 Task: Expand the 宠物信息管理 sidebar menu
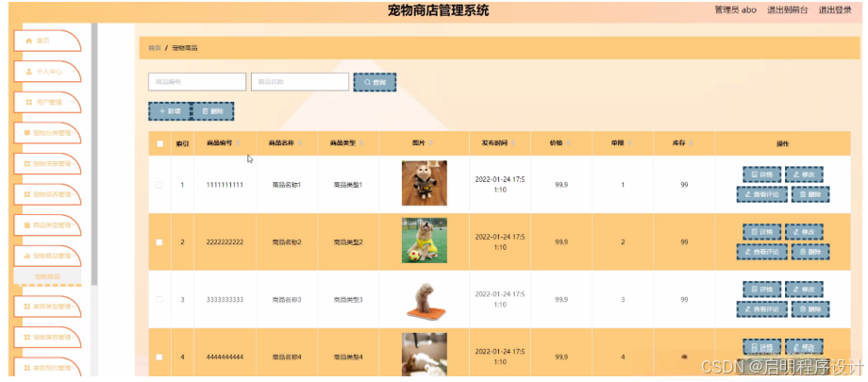(x=47, y=164)
